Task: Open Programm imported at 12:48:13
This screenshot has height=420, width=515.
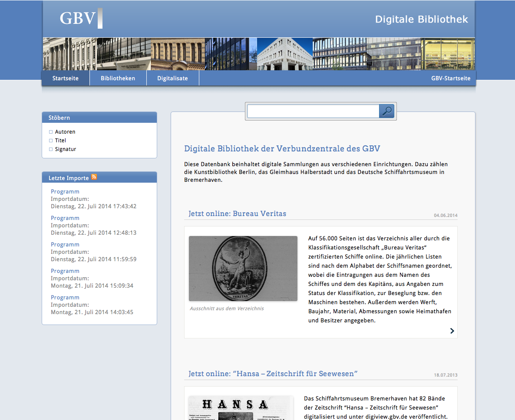Action: (65, 218)
